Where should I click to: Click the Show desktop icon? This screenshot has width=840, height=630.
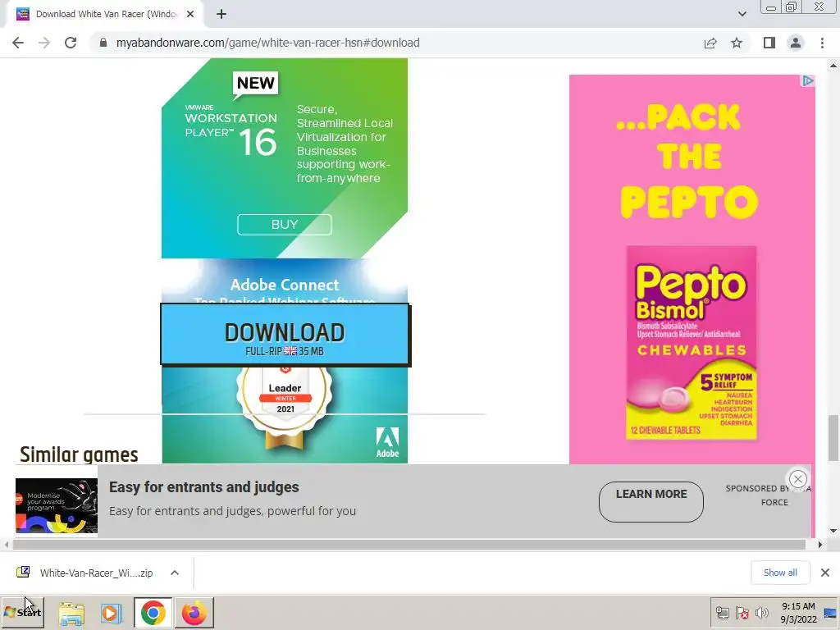point(831,612)
